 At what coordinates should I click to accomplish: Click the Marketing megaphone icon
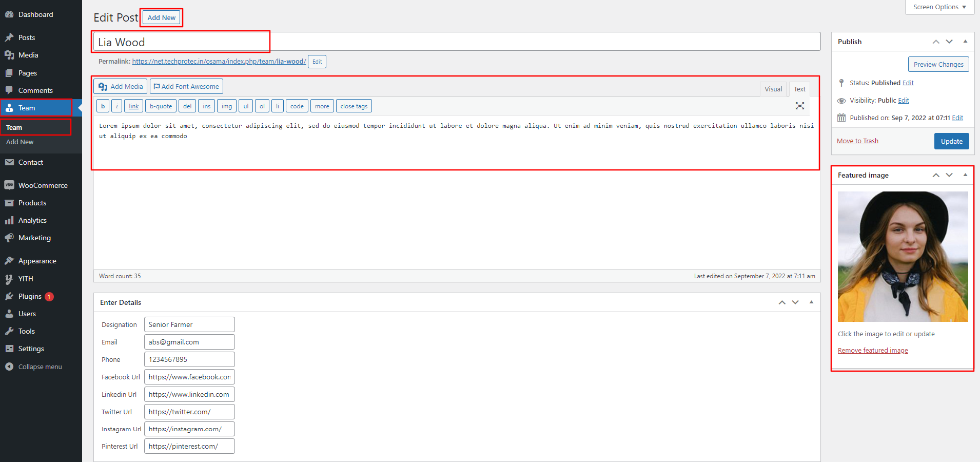point(9,238)
